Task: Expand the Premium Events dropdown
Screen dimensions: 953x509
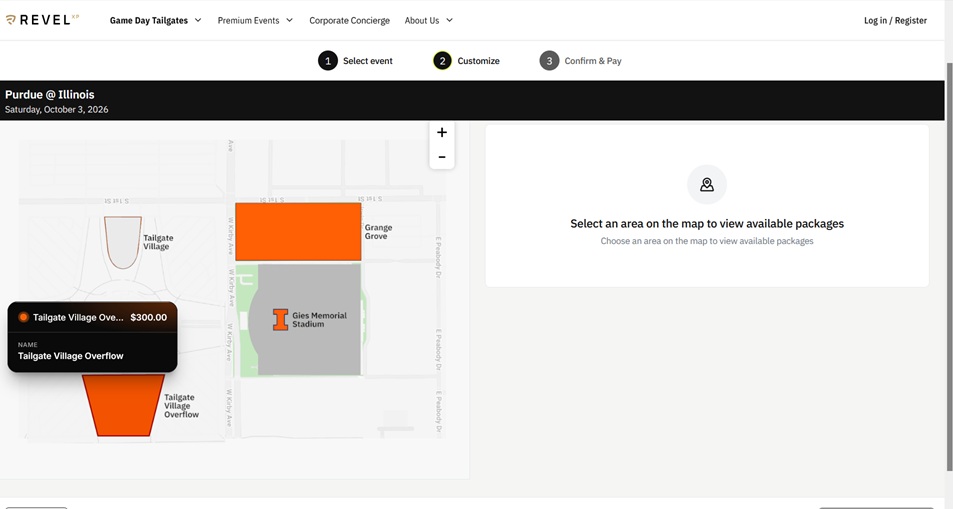Action: point(255,20)
